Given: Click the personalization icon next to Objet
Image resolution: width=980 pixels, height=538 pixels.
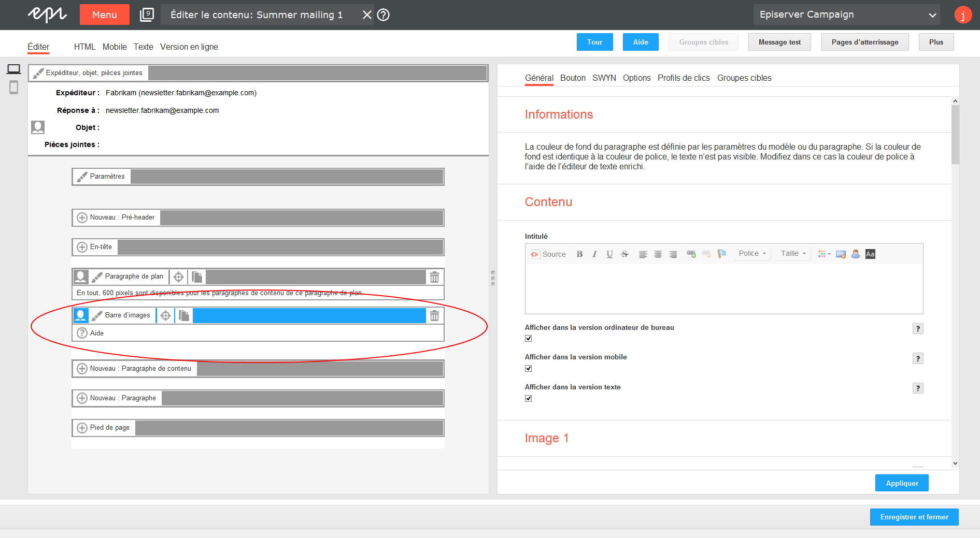Looking at the screenshot, I should (38, 127).
